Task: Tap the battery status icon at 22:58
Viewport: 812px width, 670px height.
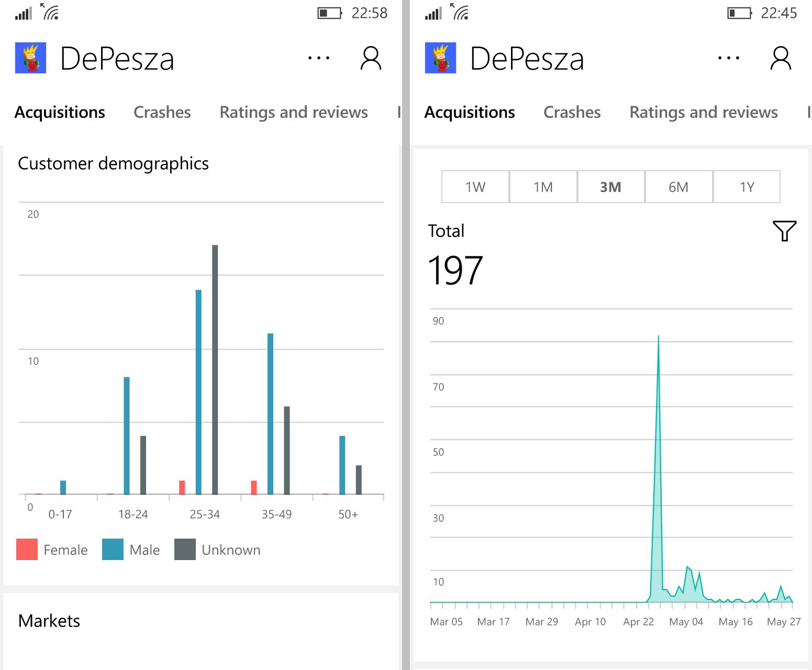Action: click(329, 13)
